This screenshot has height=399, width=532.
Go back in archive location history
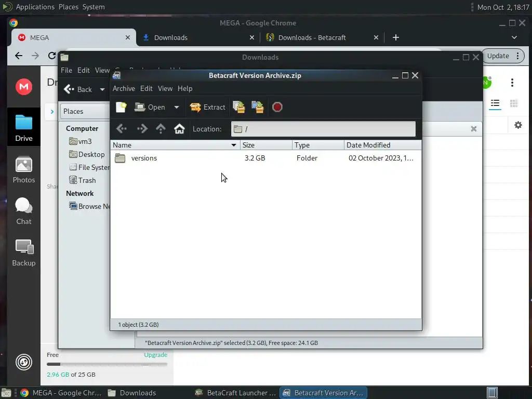[x=122, y=129]
